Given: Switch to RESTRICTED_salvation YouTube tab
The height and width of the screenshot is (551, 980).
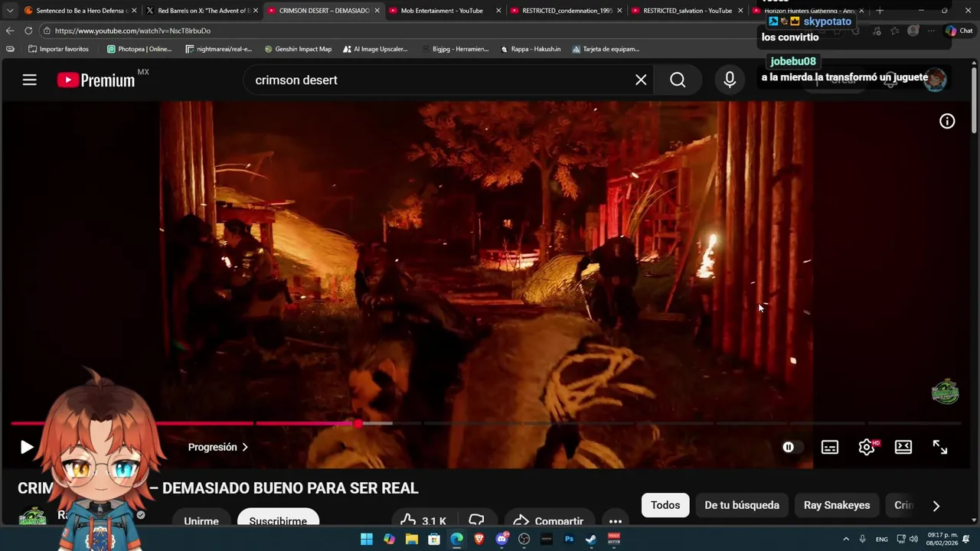Looking at the screenshot, I should [688, 11].
